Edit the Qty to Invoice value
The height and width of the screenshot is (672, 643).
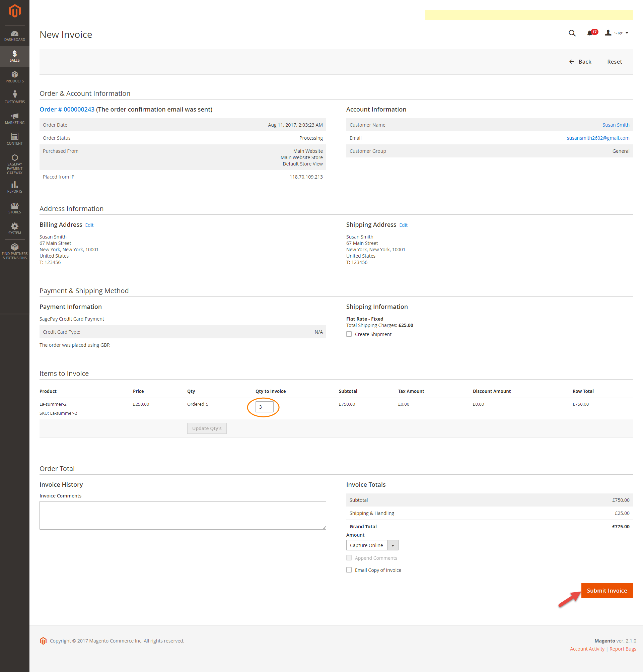point(264,407)
